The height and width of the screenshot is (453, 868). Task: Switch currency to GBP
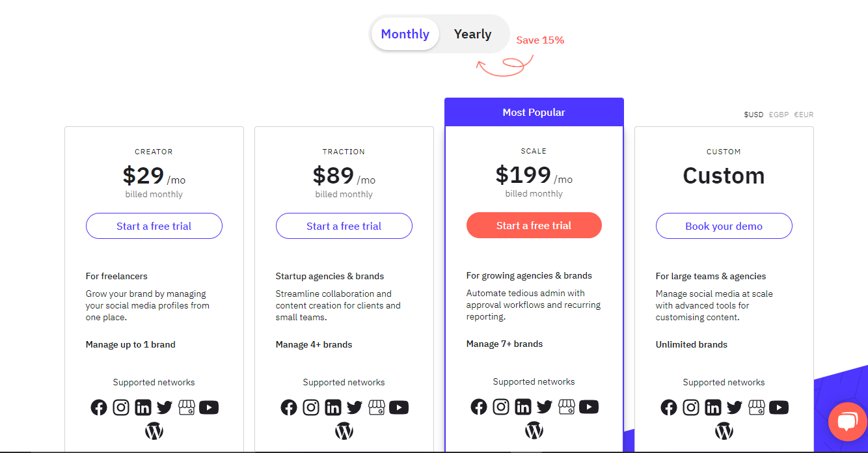coord(779,115)
